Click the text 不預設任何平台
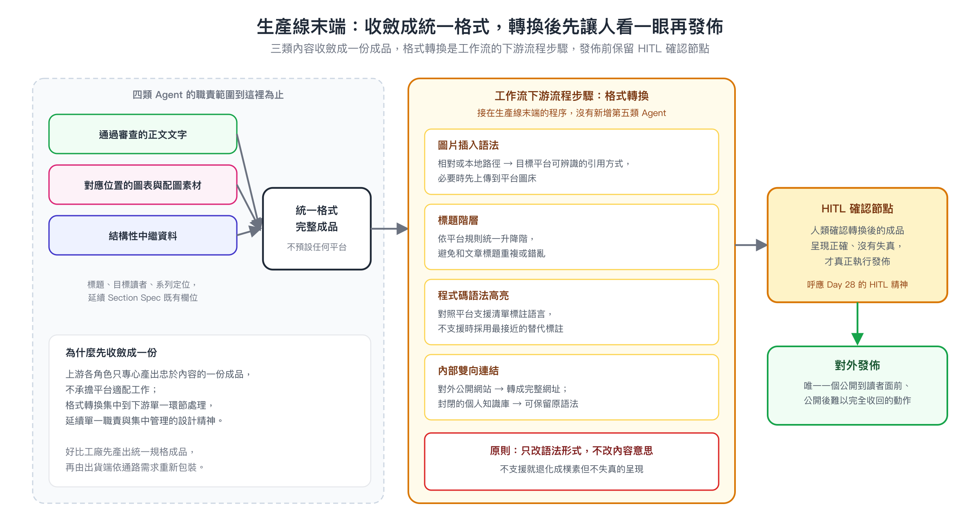The image size is (980, 531). (317, 247)
